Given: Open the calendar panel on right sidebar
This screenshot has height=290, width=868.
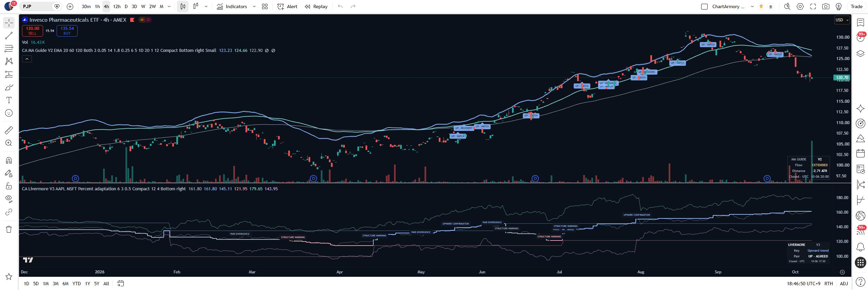Looking at the screenshot, I should pos(861,153).
